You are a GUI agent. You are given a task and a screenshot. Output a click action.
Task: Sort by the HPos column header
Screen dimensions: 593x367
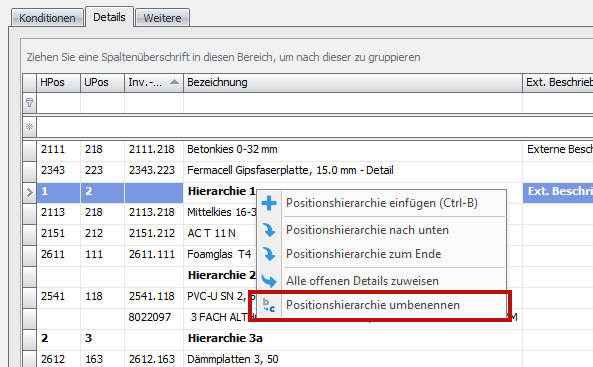pos(58,82)
